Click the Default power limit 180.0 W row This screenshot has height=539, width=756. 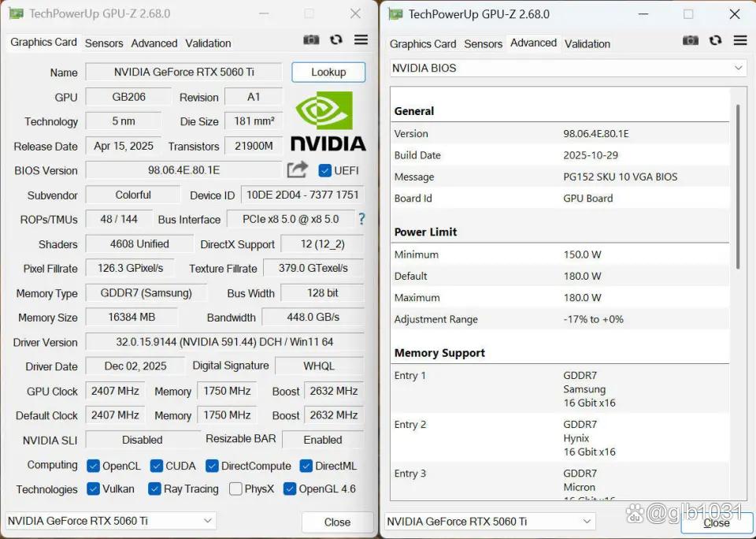[x=560, y=276]
